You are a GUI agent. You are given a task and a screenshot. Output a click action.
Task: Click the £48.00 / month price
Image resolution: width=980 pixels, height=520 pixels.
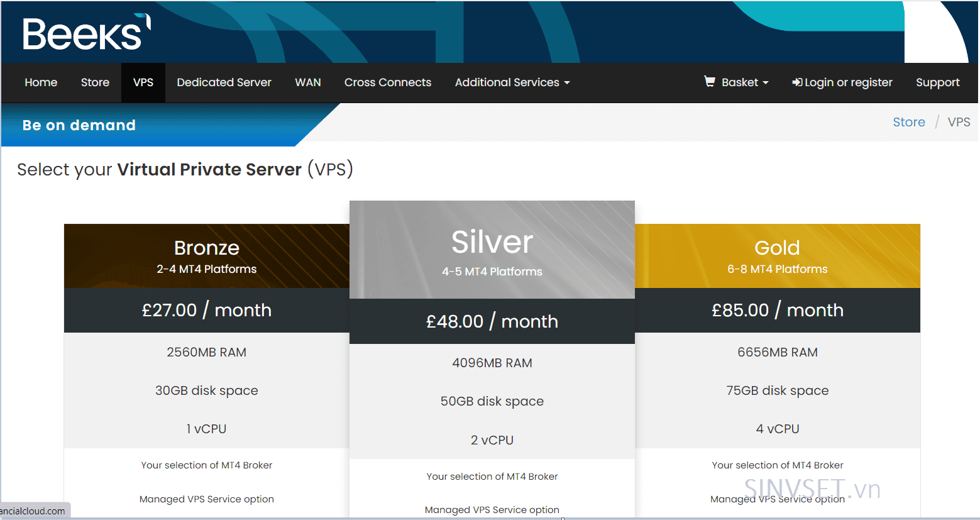coord(492,321)
